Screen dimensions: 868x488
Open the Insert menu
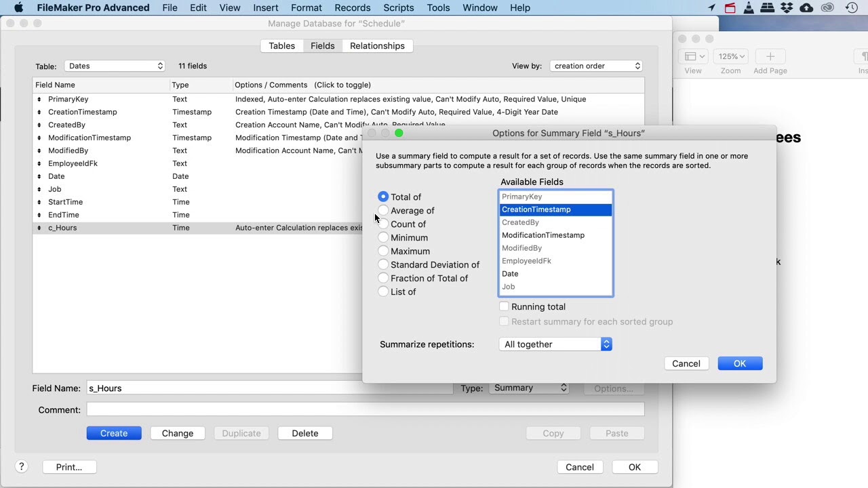[x=266, y=7]
